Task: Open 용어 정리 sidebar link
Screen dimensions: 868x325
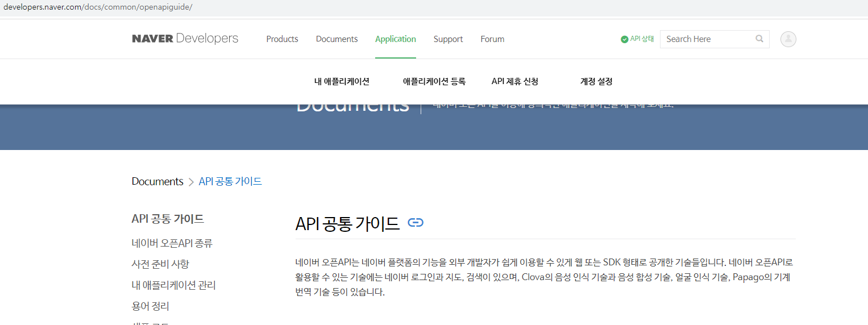Action: coord(150,306)
